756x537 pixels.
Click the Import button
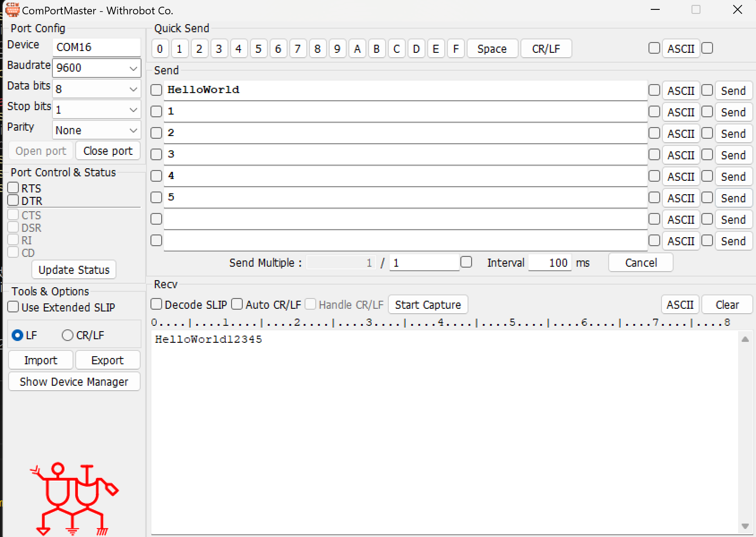[41, 360]
